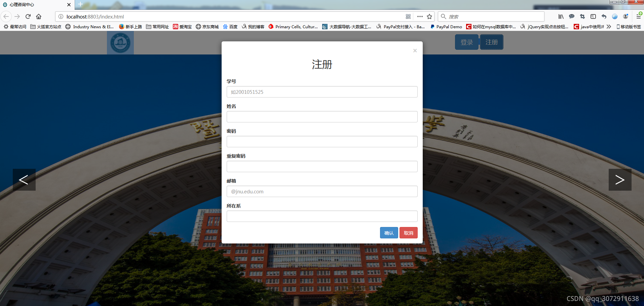This screenshot has width=644, height=306.
Task: Click the 注册 button in page header
Action: tap(491, 42)
